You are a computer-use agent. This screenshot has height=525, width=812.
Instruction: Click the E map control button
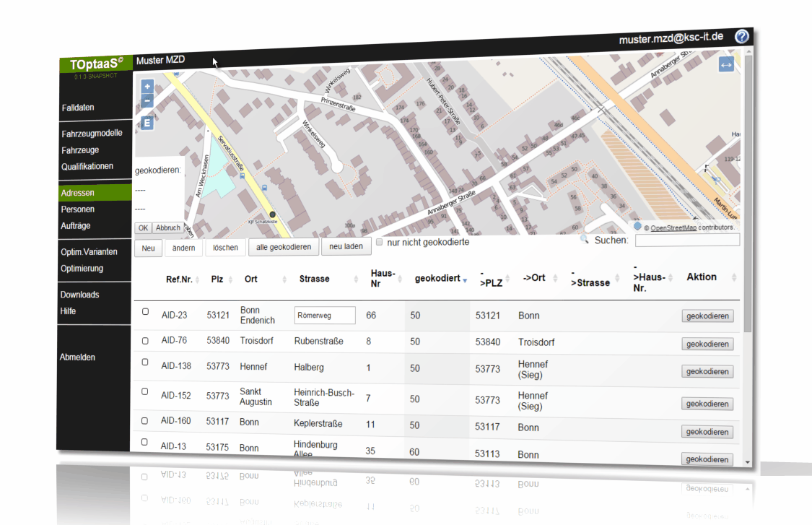[147, 123]
